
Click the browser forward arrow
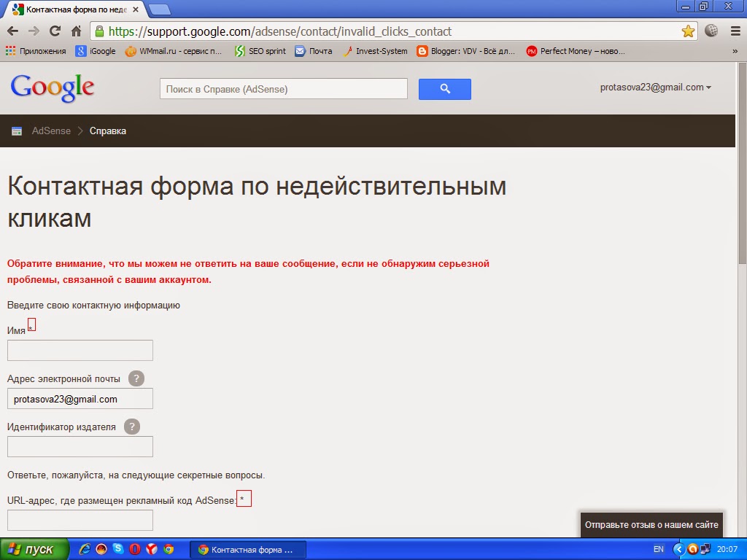coord(34,31)
